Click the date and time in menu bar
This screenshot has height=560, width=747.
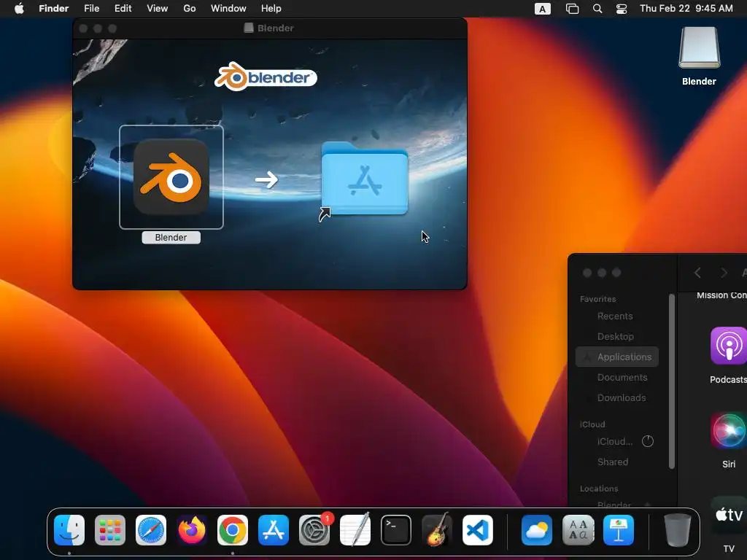pos(686,9)
